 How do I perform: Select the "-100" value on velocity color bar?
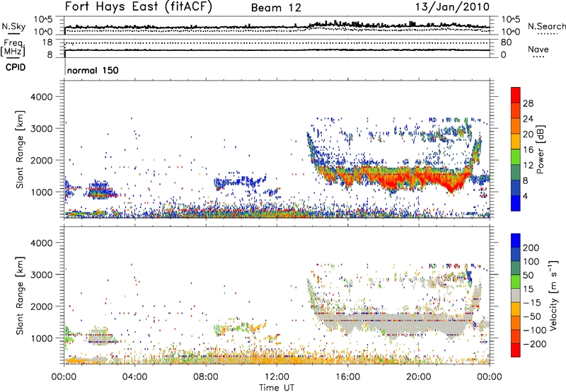[x=535, y=330]
